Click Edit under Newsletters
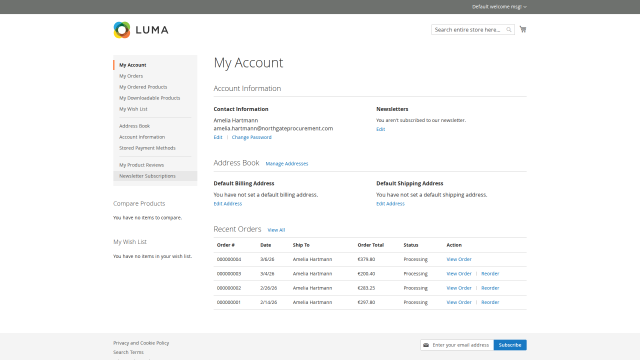Viewport: 640px width, 360px height. pos(380,129)
